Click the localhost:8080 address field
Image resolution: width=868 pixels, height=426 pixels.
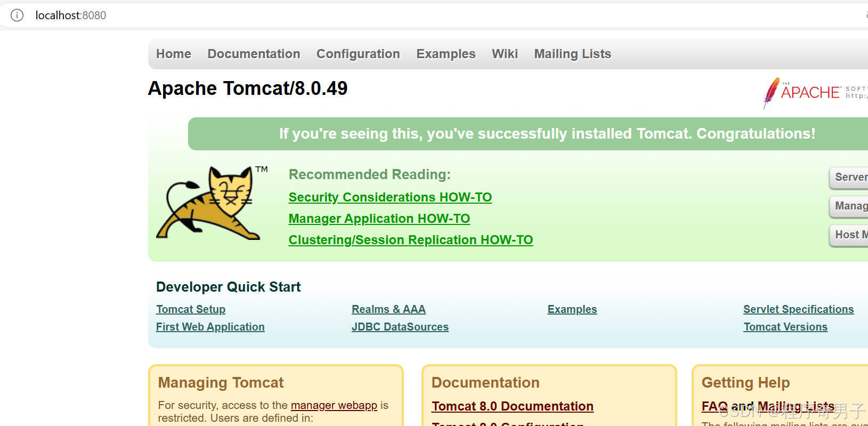coord(71,15)
